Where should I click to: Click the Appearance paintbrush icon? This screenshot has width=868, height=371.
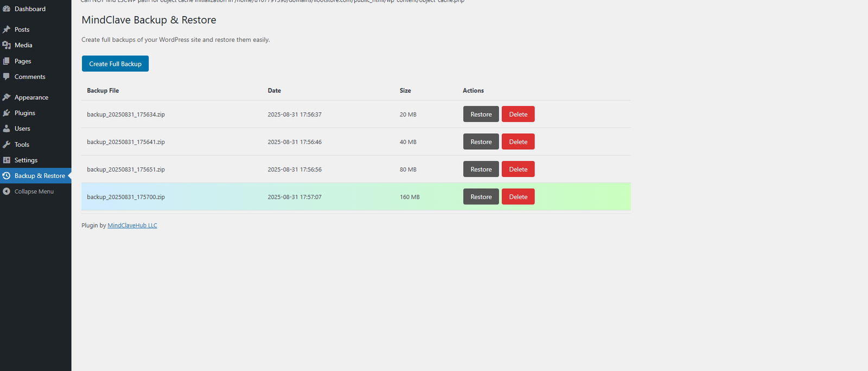[7, 97]
